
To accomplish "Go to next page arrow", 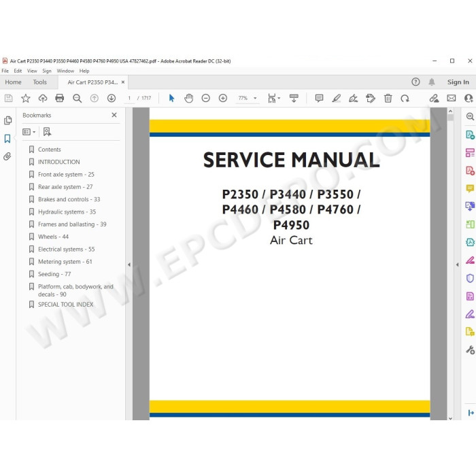I will 112,99.
